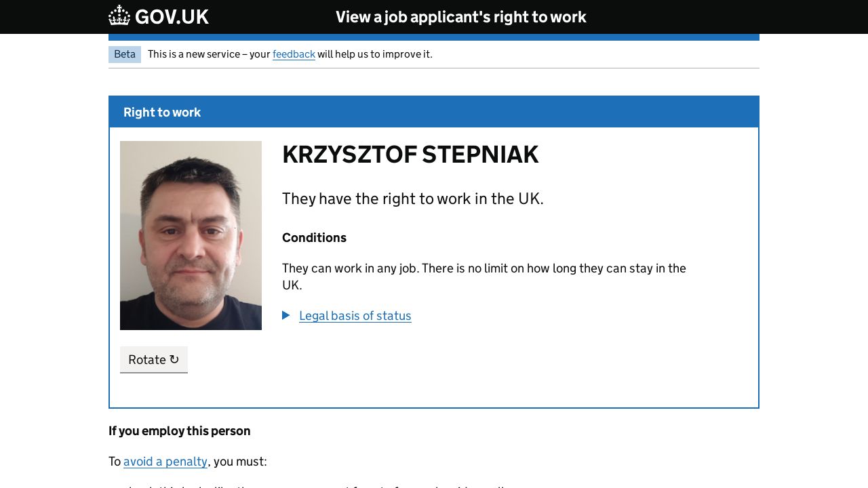Expand the triangle beside "Legal basis of status"
The width and height of the screenshot is (868, 488).
click(x=286, y=315)
